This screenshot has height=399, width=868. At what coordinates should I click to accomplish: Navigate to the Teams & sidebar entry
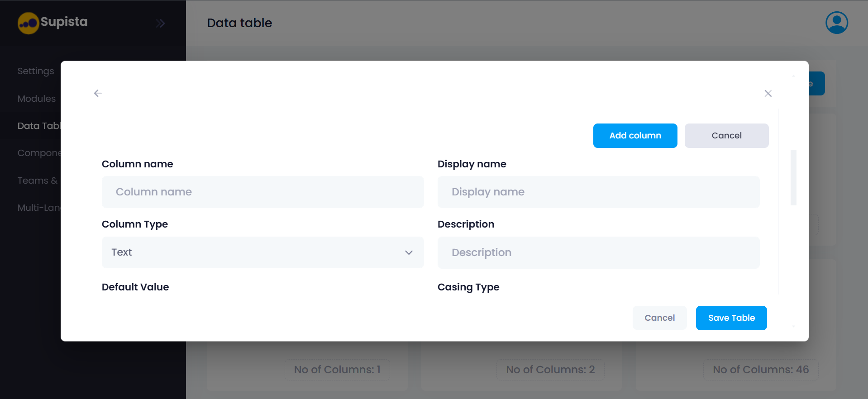(x=38, y=180)
